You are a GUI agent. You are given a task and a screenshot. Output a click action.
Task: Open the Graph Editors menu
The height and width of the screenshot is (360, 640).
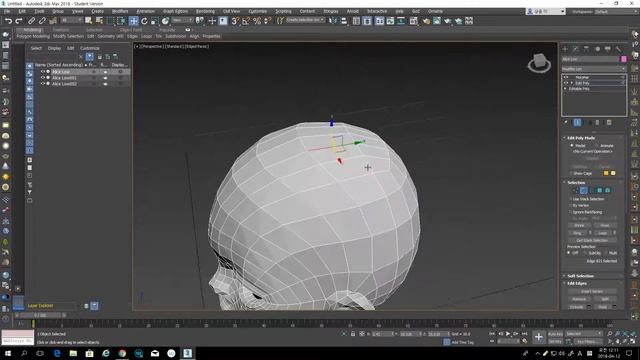[x=176, y=11]
